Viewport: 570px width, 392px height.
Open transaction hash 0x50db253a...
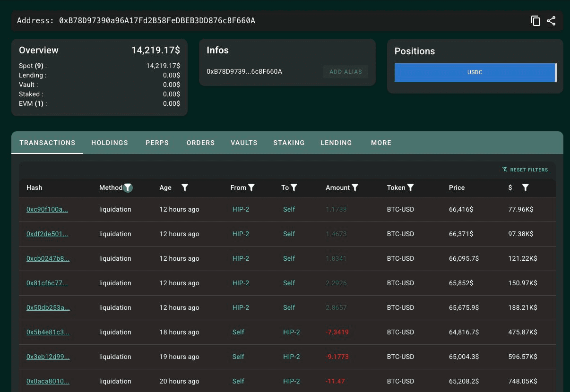pyautogui.click(x=48, y=307)
